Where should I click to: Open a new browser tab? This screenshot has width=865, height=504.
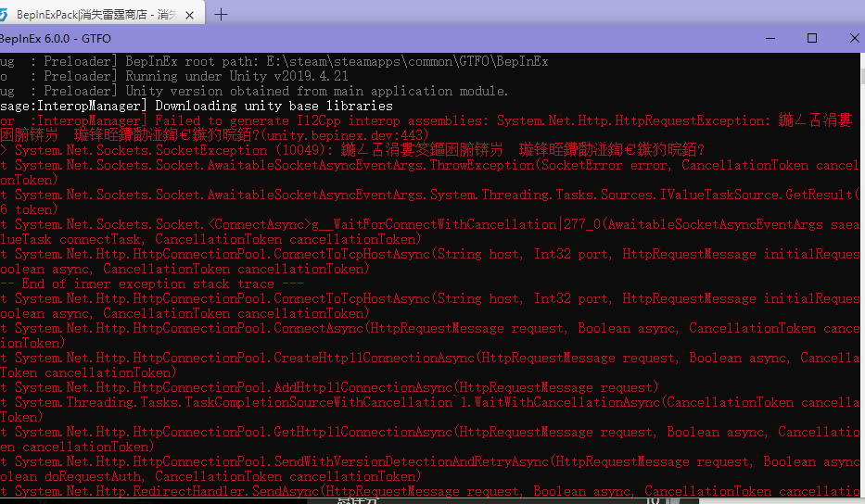221,15
